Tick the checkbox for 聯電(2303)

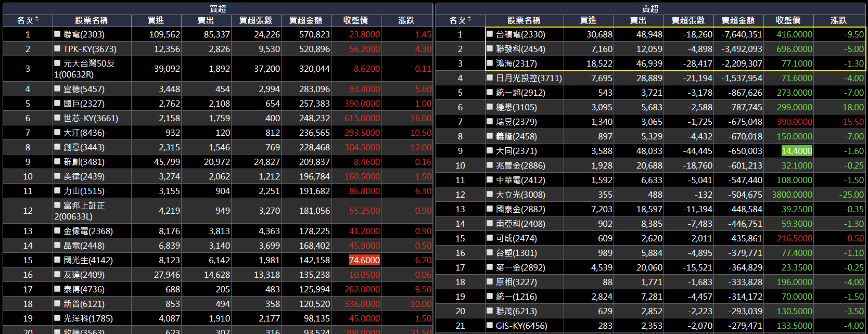(x=57, y=34)
